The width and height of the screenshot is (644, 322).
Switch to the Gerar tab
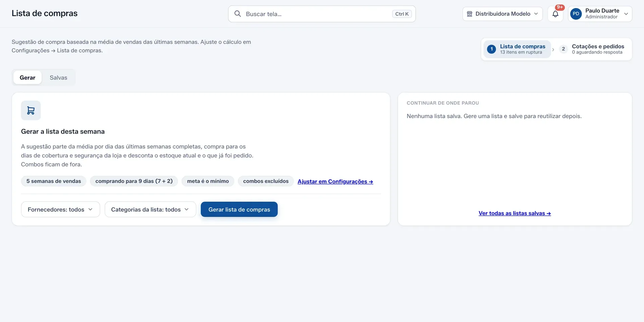tap(28, 77)
